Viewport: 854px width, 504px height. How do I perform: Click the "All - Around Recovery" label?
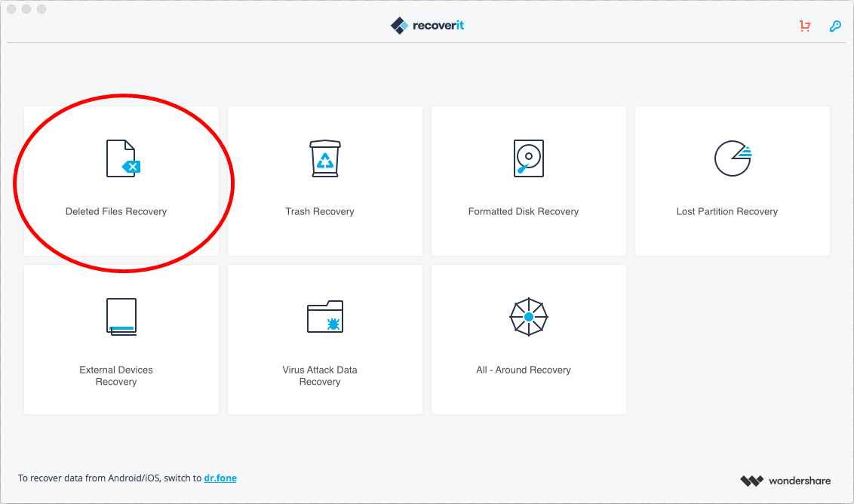524,370
